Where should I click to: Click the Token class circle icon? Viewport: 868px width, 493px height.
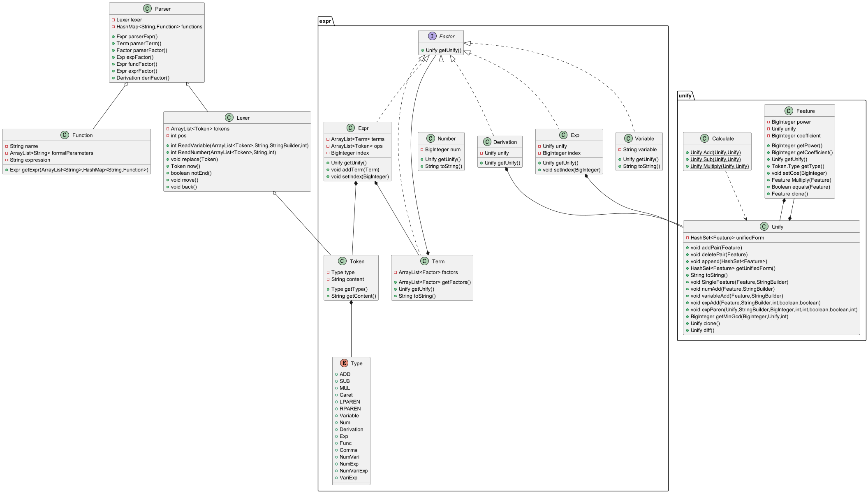point(343,261)
